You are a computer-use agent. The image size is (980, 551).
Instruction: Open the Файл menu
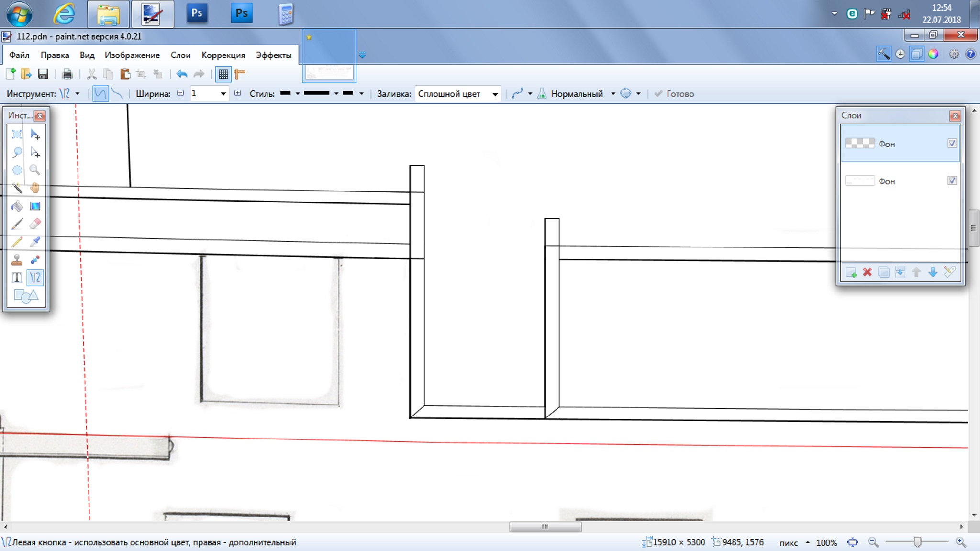point(19,55)
